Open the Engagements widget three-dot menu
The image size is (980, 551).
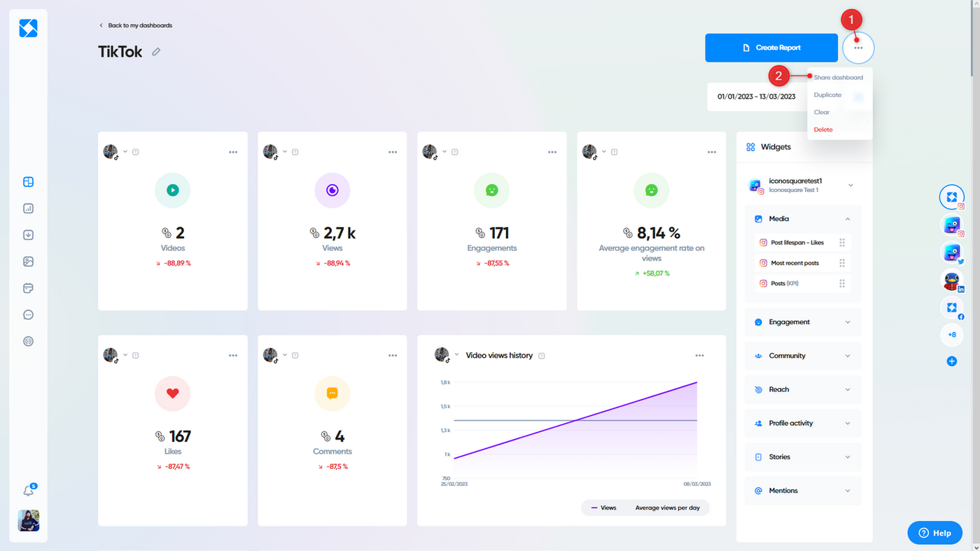[552, 152]
